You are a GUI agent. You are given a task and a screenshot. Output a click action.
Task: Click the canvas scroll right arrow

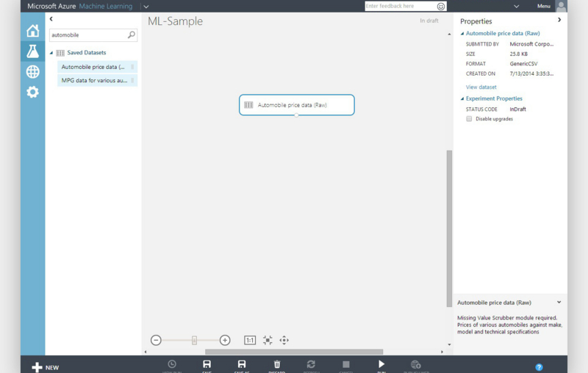click(442, 352)
